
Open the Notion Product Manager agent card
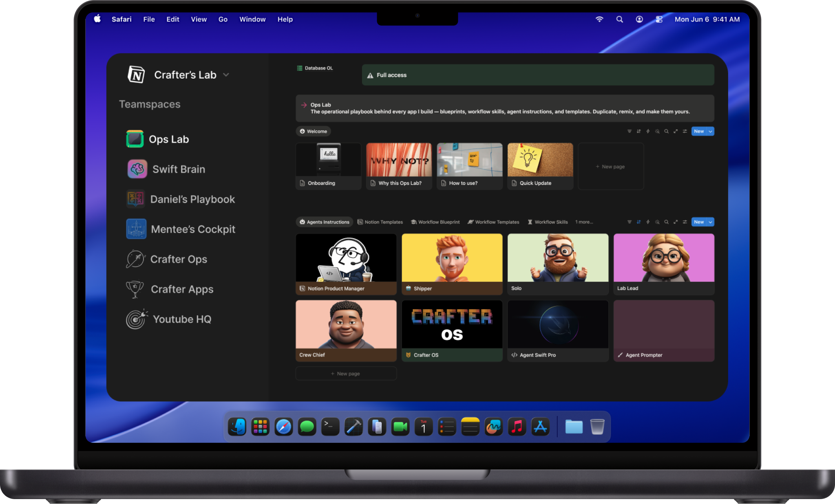(346, 264)
